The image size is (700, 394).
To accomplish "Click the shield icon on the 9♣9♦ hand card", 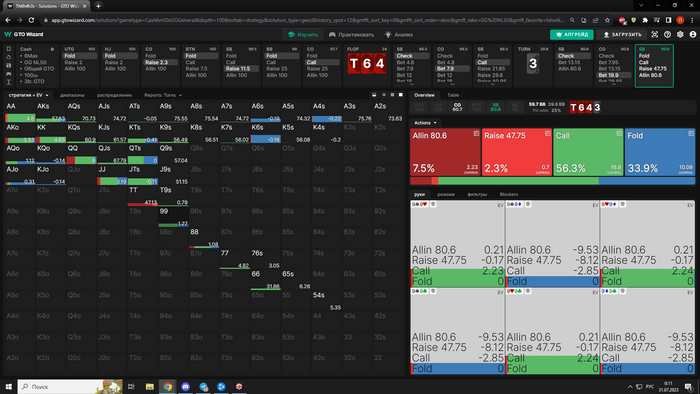I will pos(528,204).
